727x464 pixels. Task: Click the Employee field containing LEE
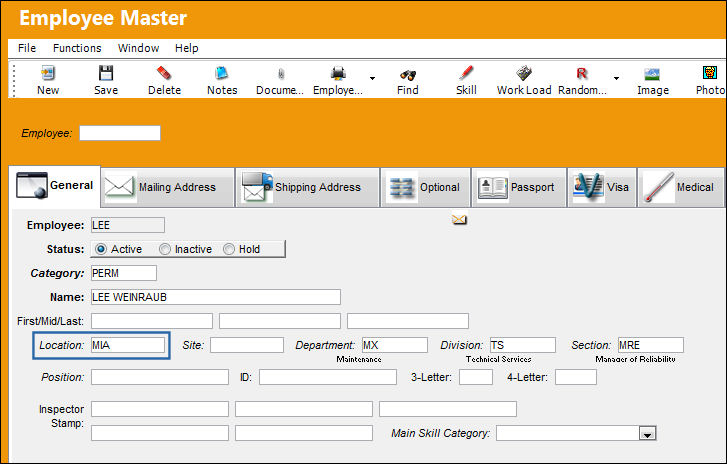point(128,225)
